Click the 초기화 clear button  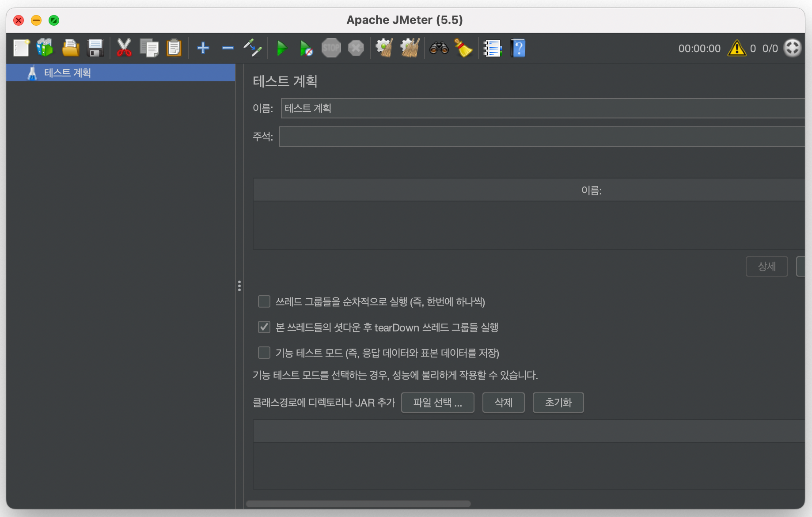click(558, 403)
